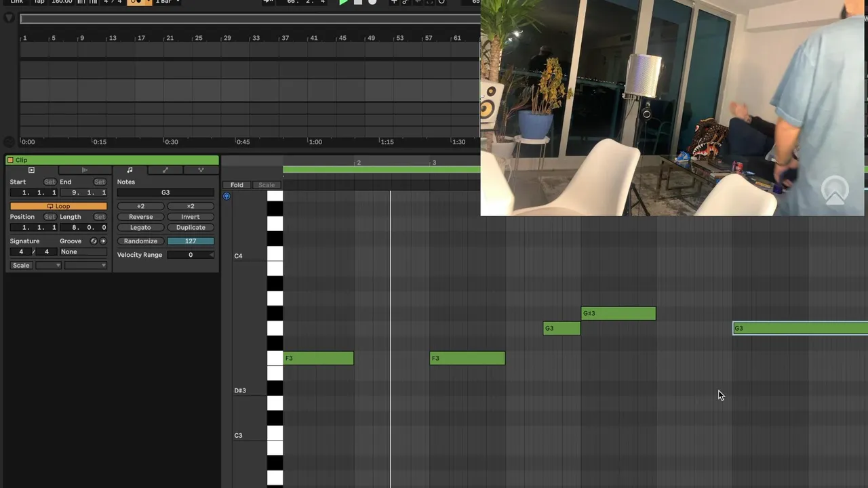Click the commit groove arrow icon
This screenshot has height=488, width=868.
tap(103, 241)
